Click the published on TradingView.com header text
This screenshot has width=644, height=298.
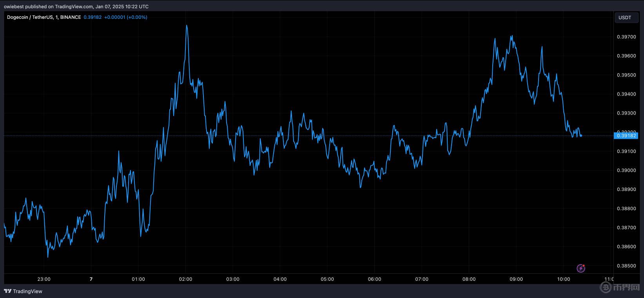76,6
